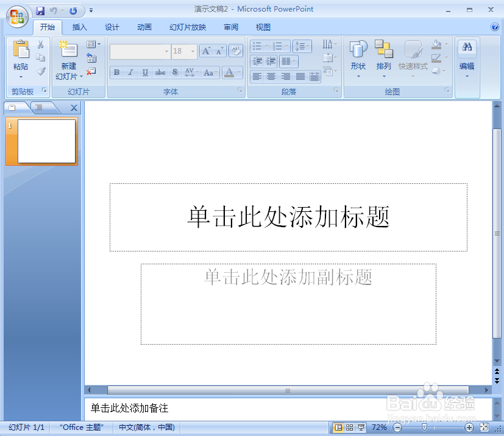Toggle Align Text Left
Screen dimensions: 504x436
click(257, 76)
